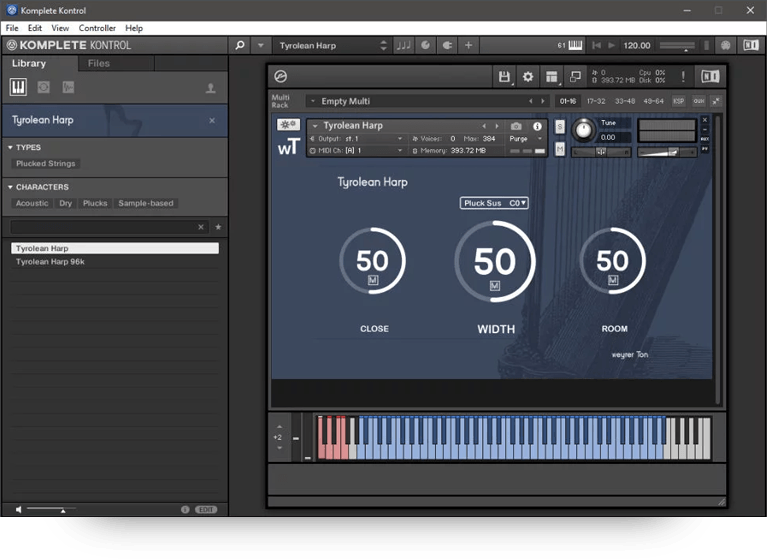Click the 120.00 tempo field
Screen dimensions: 767x559
coord(637,45)
